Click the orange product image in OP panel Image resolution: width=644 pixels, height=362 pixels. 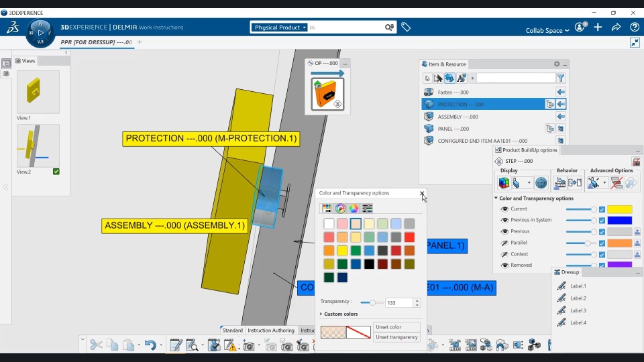(x=327, y=95)
